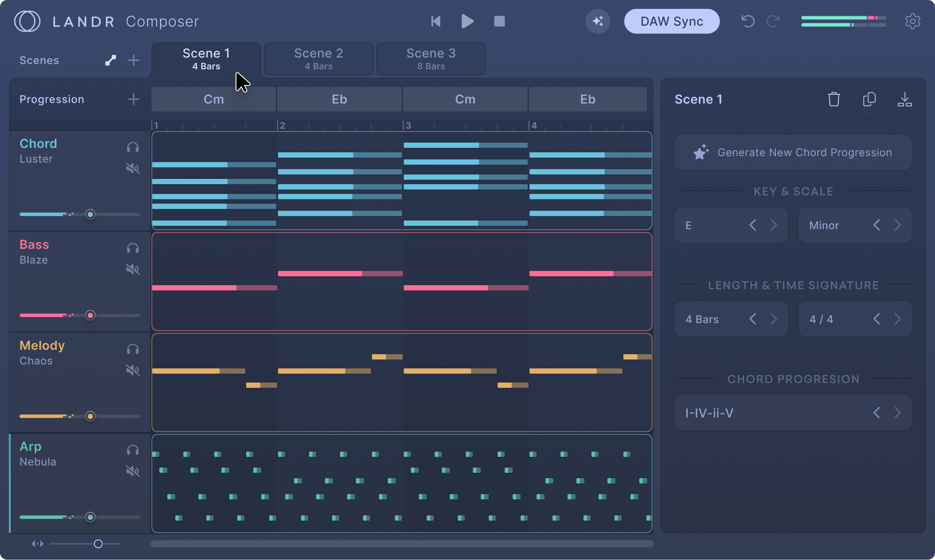This screenshot has height=560, width=935.
Task: Enable DAW Sync
Action: [672, 21]
